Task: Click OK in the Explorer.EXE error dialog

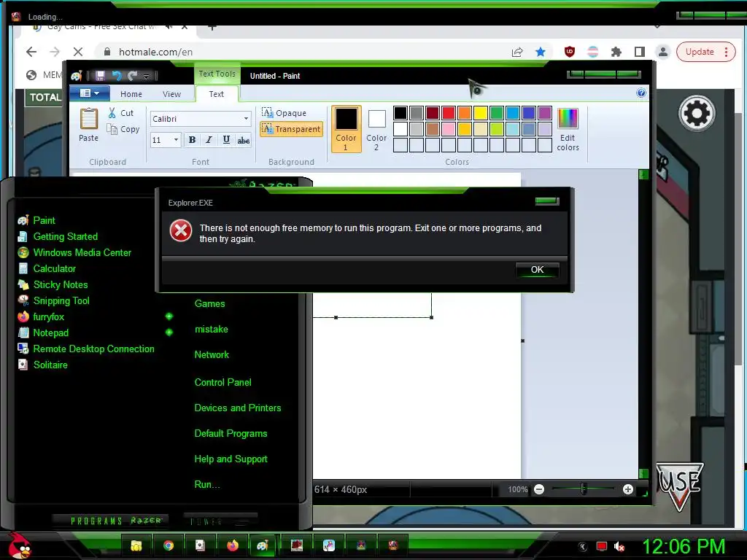Action: (537, 270)
